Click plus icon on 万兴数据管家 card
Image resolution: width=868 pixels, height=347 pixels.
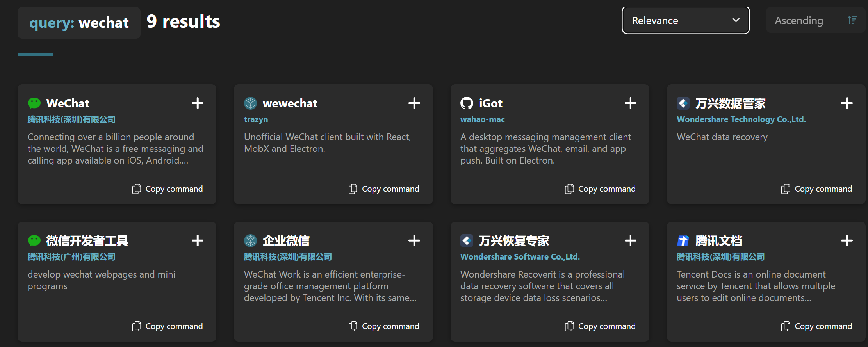pos(847,103)
